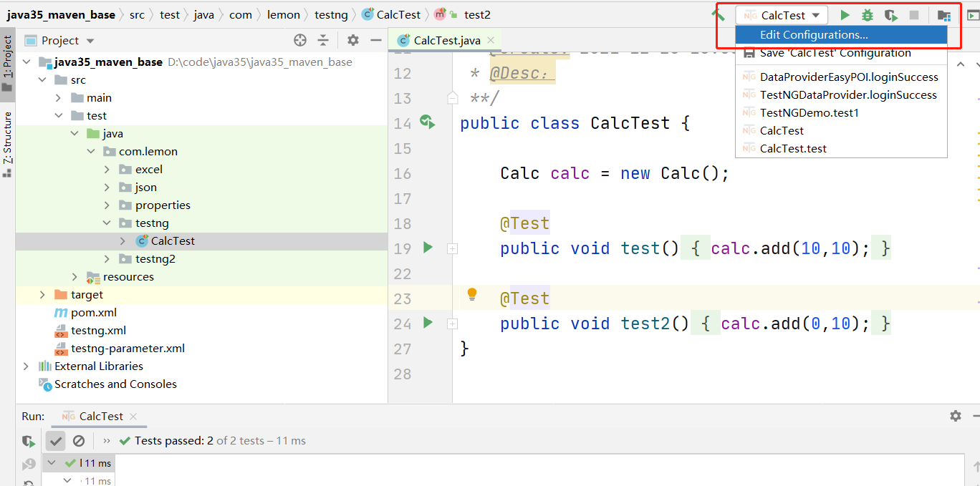This screenshot has width=980, height=486.
Task: Run CalcTest with coverage from top toolbar
Action: point(890,15)
